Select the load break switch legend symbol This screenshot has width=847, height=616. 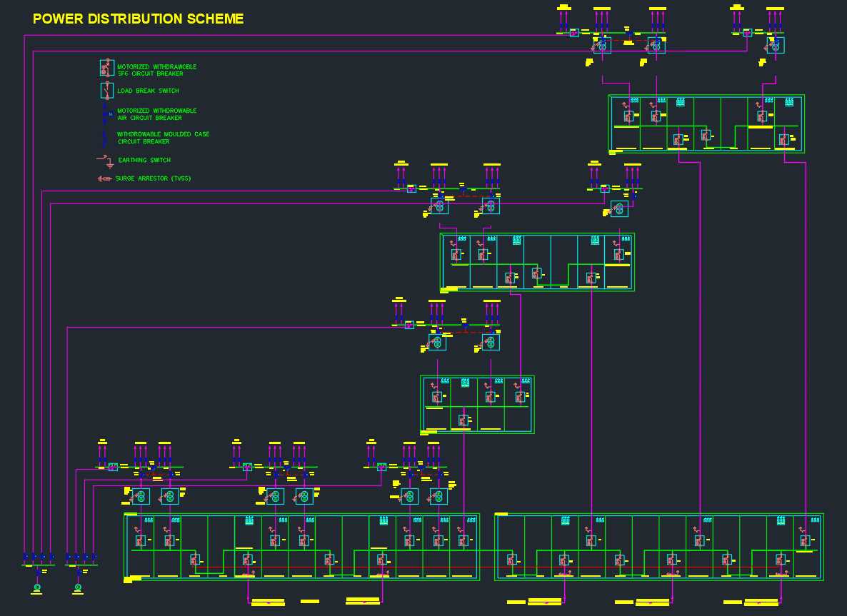107,90
